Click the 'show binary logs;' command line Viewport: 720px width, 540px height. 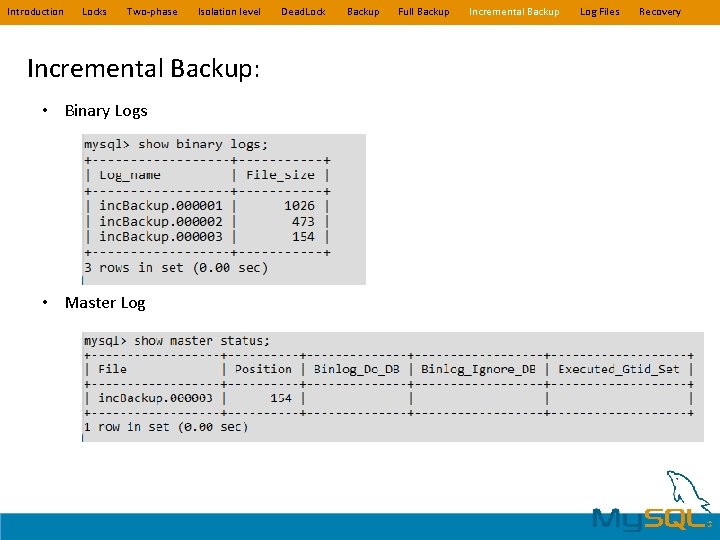pyautogui.click(x=175, y=144)
